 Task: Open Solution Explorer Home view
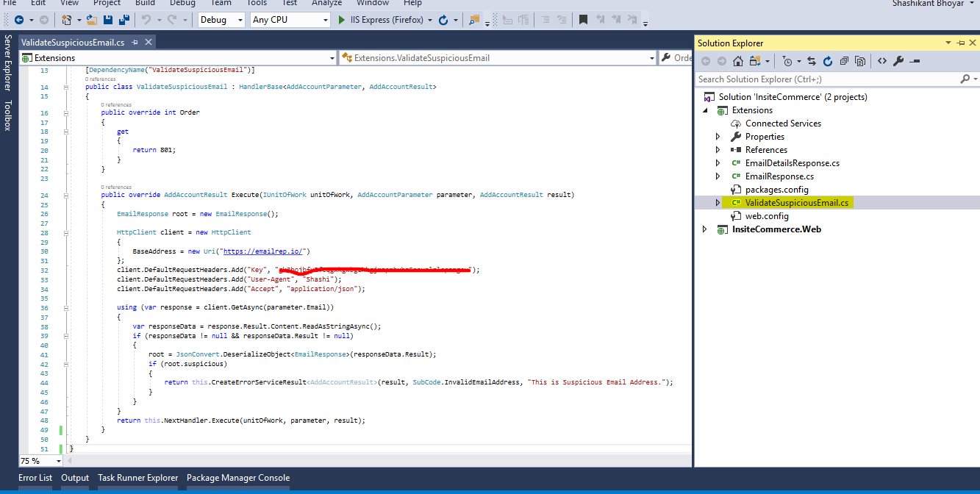pos(737,61)
